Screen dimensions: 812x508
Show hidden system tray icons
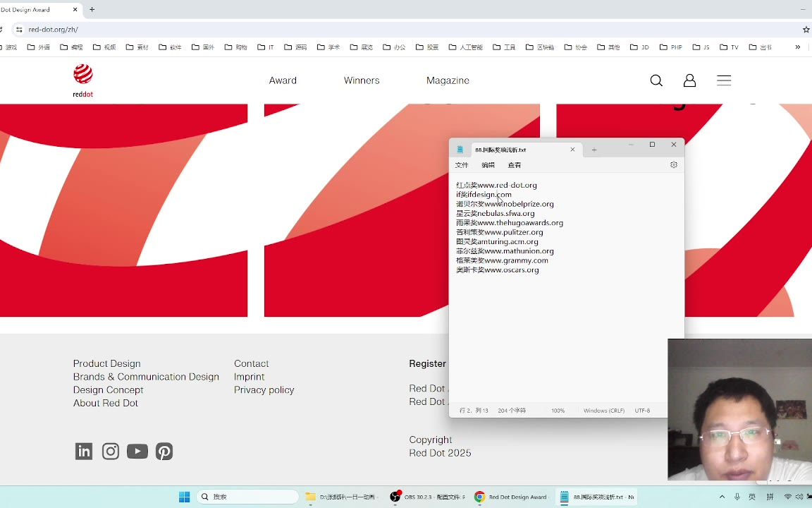click(722, 497)
